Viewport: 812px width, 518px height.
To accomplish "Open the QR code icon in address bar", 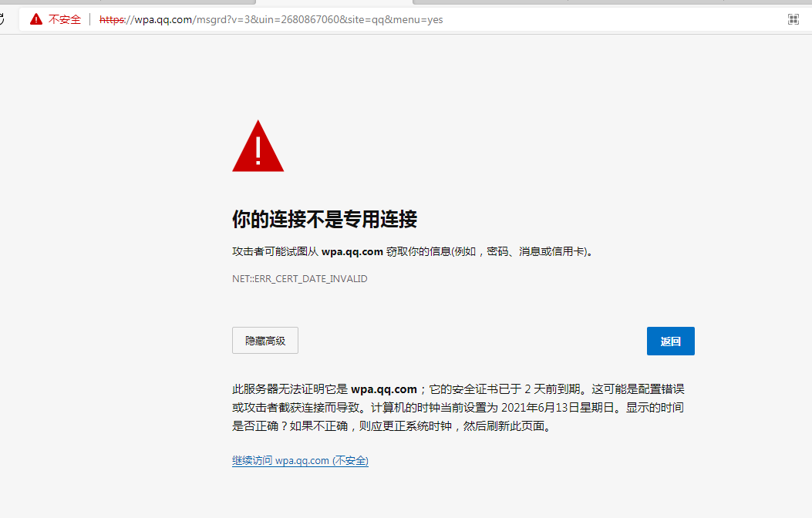I will pyautogui.click(x=793, y=19).
